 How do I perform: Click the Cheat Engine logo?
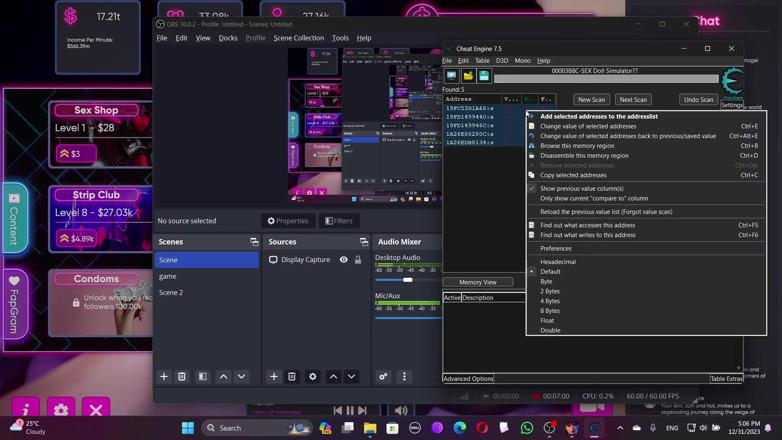coord(732,82)
